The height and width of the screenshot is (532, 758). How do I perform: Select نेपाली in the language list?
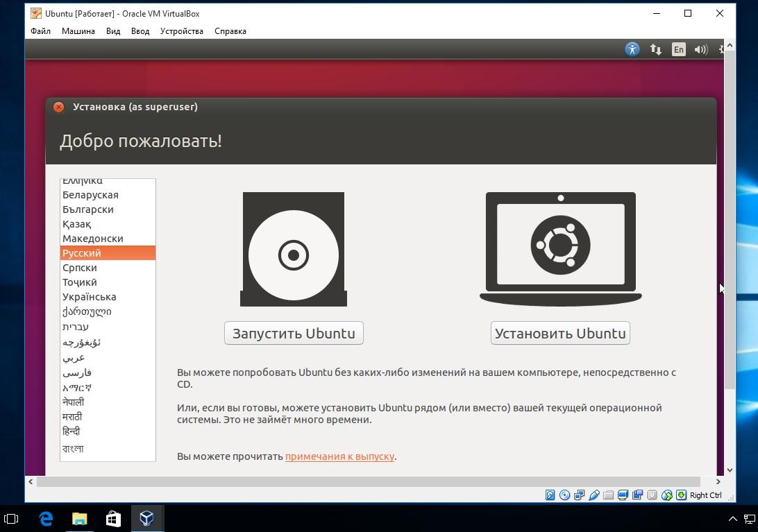coord(108,402)
